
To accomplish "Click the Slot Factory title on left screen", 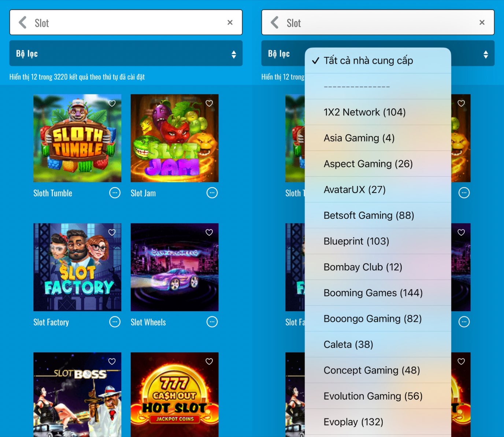I will [51, 322].
